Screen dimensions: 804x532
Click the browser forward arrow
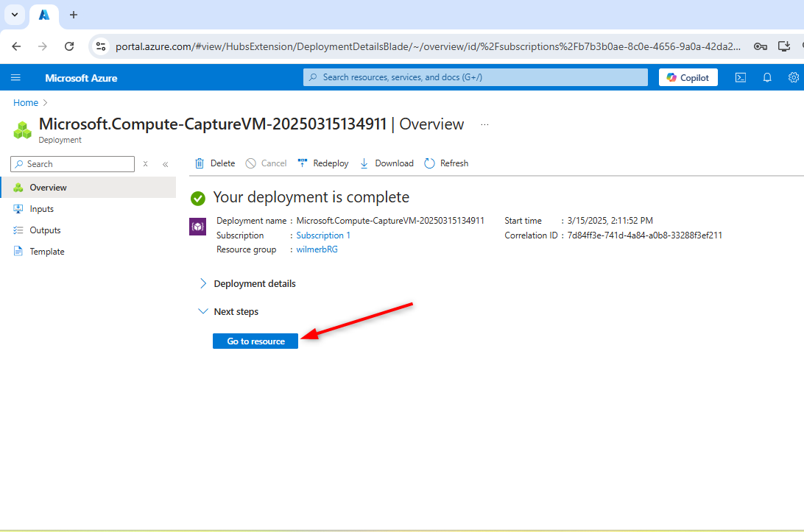[43, 46]
